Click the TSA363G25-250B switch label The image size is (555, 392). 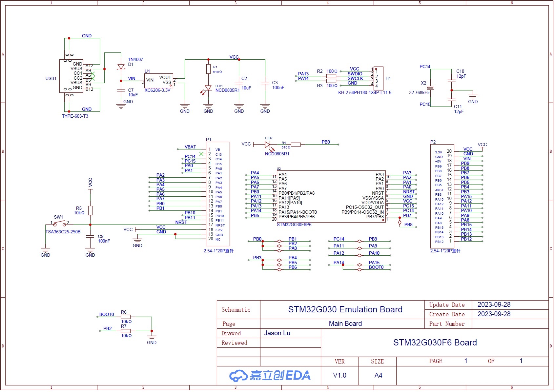click(x=63, y=232)
